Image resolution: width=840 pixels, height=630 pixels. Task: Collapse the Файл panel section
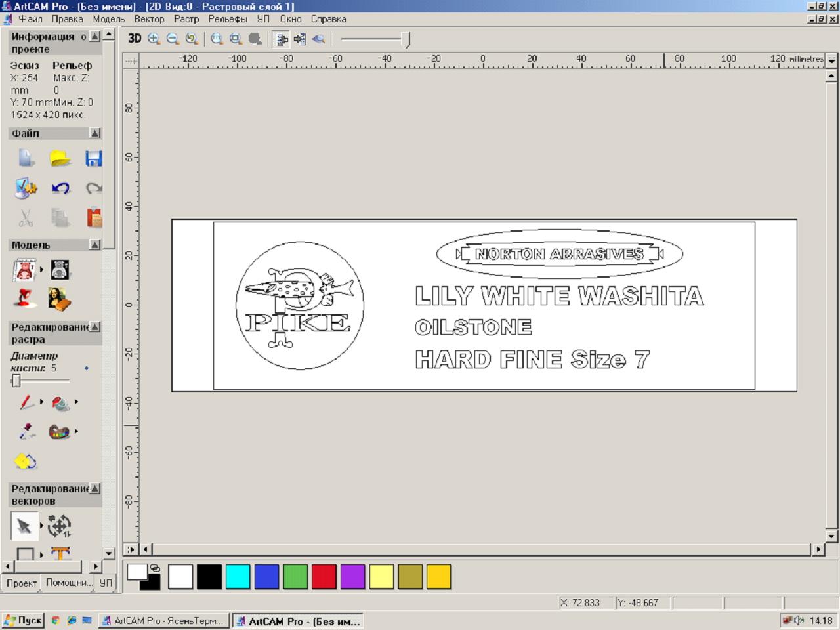click(x=94, y=133)
